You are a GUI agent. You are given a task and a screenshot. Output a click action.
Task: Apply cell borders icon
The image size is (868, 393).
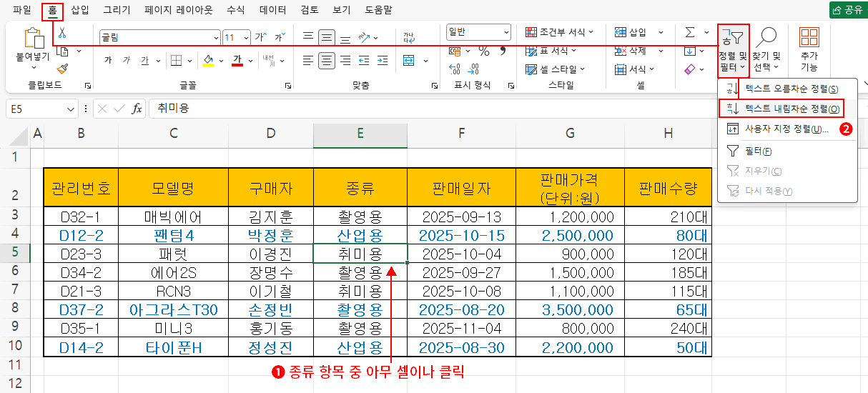point(177,60)
